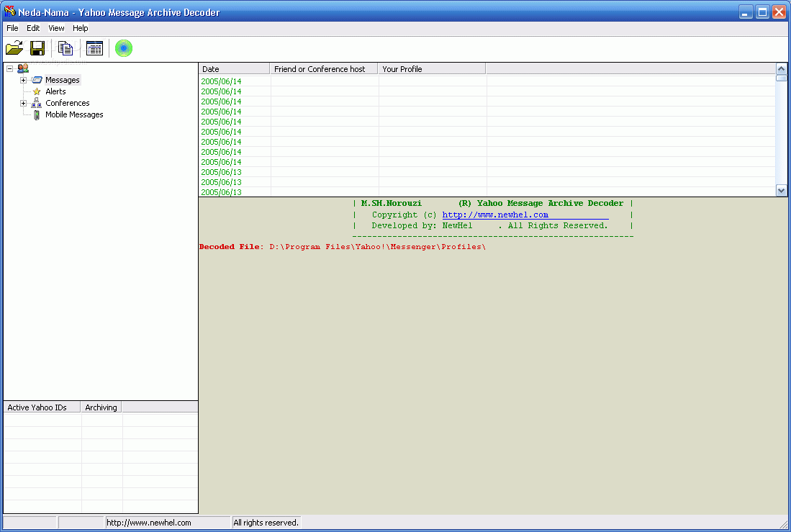Click the red "Decoded File:" label
The width and height of the screenshot is (791, 532).
point(232,247)
